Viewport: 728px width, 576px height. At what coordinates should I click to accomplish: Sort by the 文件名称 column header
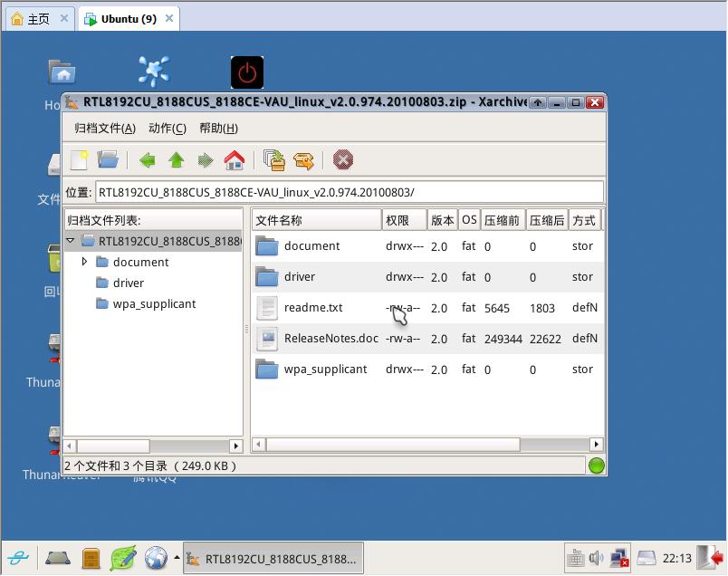[317, 220]
